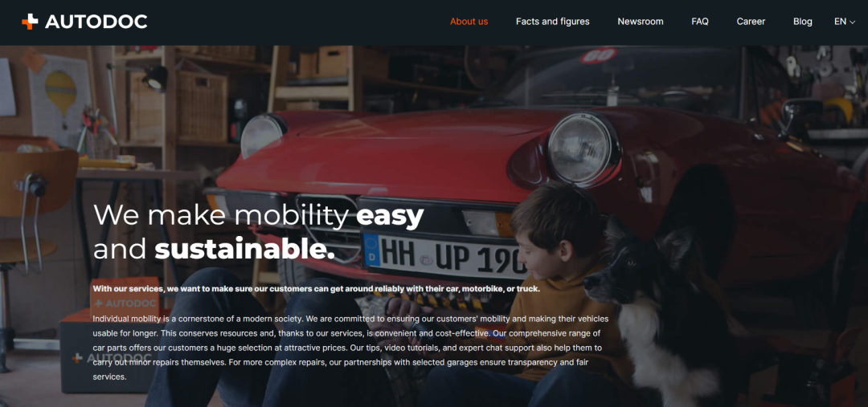This screenshot has height=407, width=868.
Task: Visit the Career page
Action: tap(751, 22)
